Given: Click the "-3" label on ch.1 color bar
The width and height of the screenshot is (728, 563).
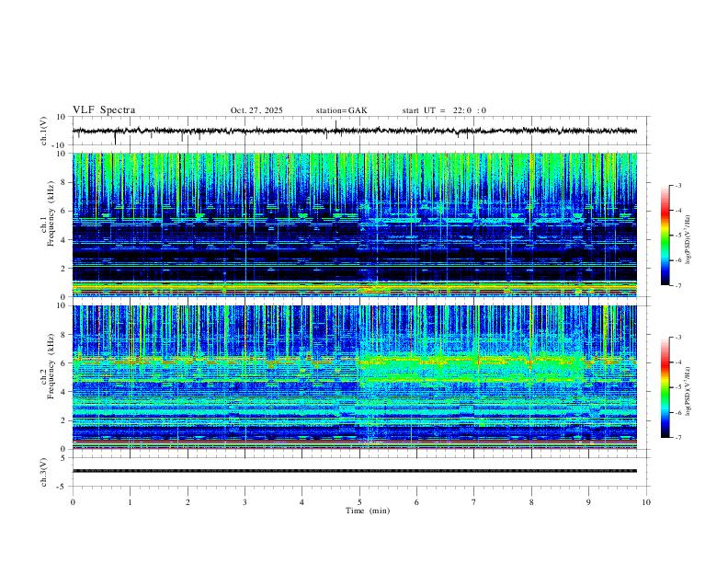Looking at the screenshot, I should pyautogui.click(x=678, y=185).
